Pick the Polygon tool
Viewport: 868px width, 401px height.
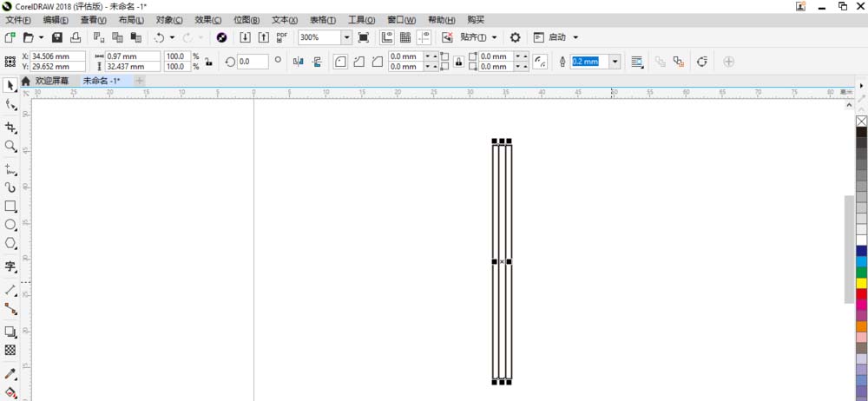coord(10,243)
